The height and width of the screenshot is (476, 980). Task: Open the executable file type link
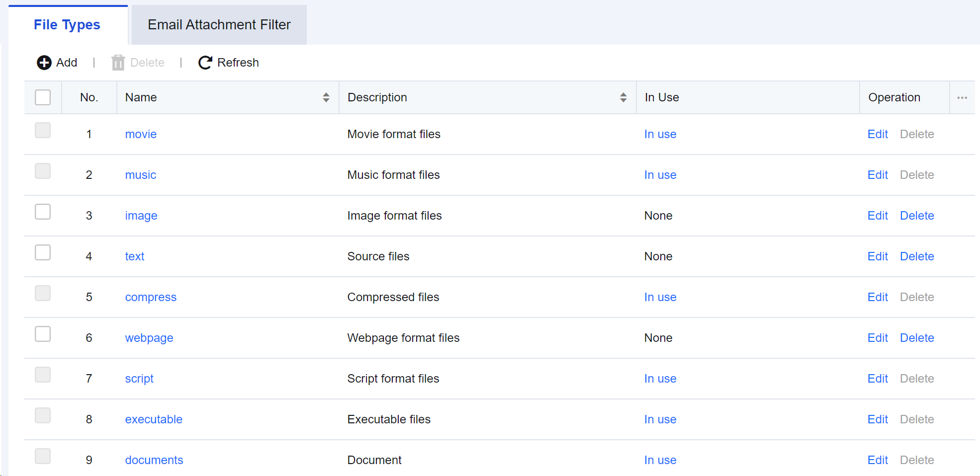154,419
